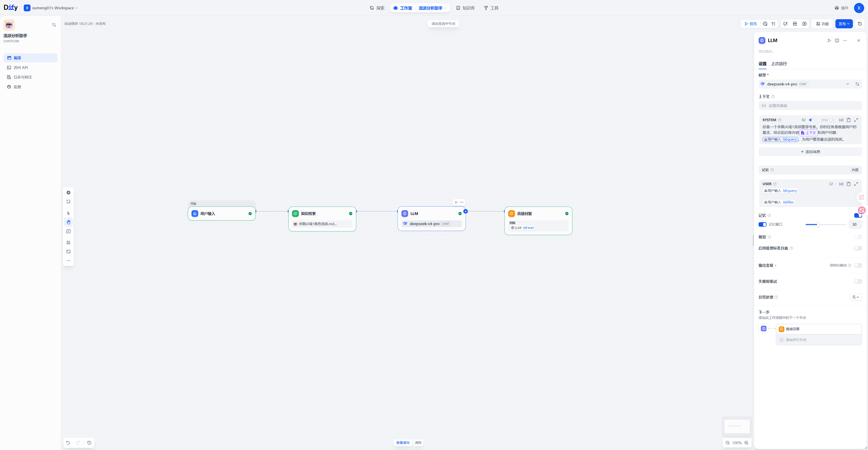Open 流派分析助手 app dropdown in top nav
The height and width of the screenshot is (450, 868).
point(432,8)
